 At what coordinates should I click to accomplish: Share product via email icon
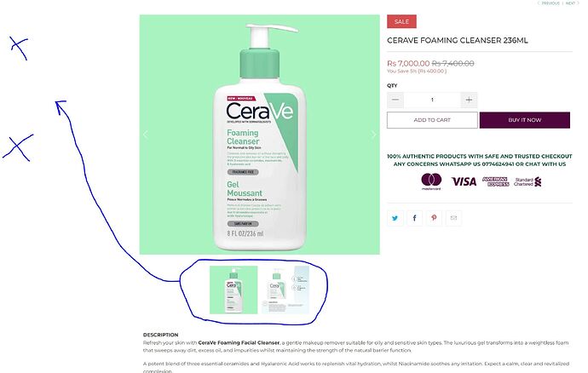tap(453, 218)
